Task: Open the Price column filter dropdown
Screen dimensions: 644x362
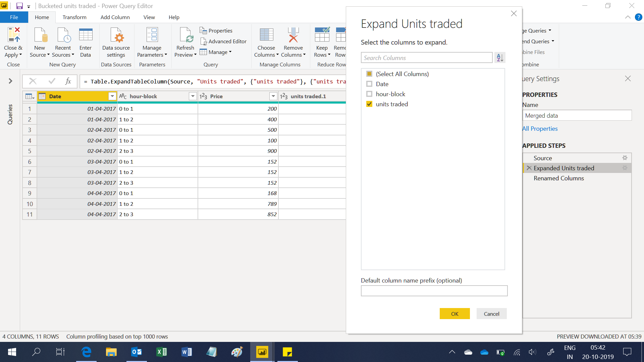Action: [273, 97]
